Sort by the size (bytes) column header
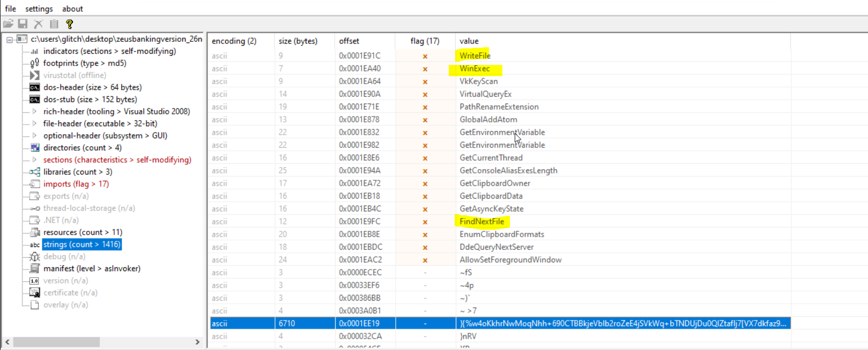868x350 pixels. pos(298,41)
